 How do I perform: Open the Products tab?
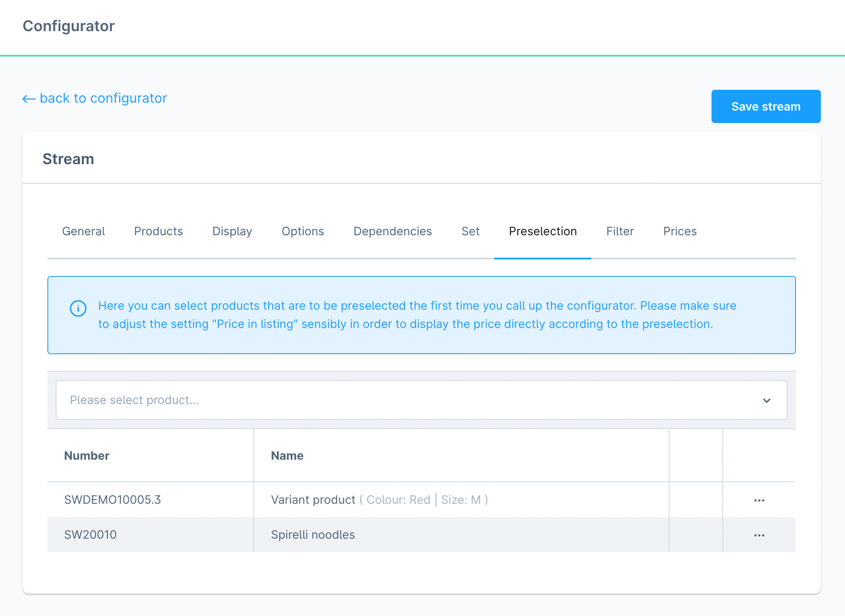[x=158, y=231]
